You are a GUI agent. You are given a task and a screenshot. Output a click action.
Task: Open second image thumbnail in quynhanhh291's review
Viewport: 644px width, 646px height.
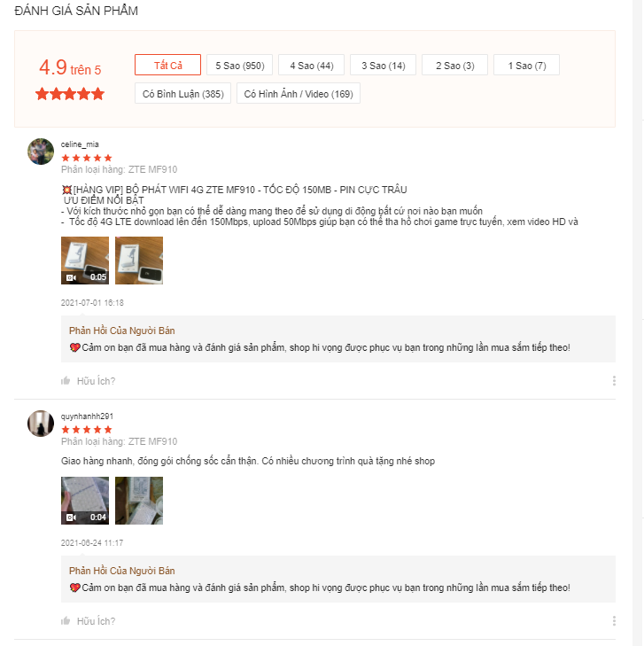139,501
